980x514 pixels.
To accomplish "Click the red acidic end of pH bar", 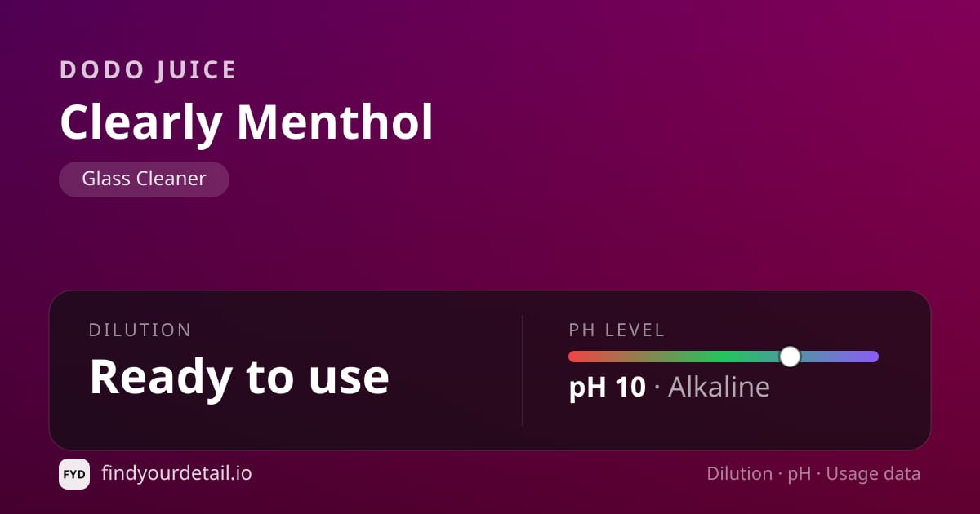I will 578,357.
